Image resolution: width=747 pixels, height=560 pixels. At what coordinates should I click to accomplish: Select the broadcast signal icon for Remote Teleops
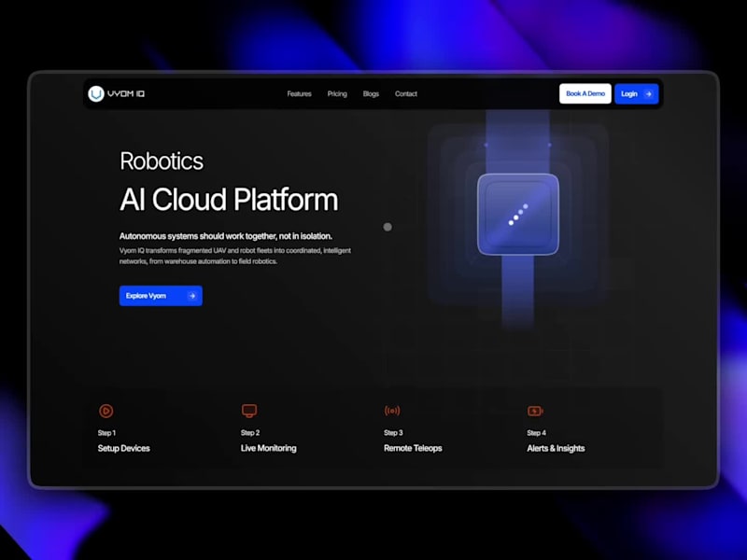pyautogui.click(x=392, y=410)
